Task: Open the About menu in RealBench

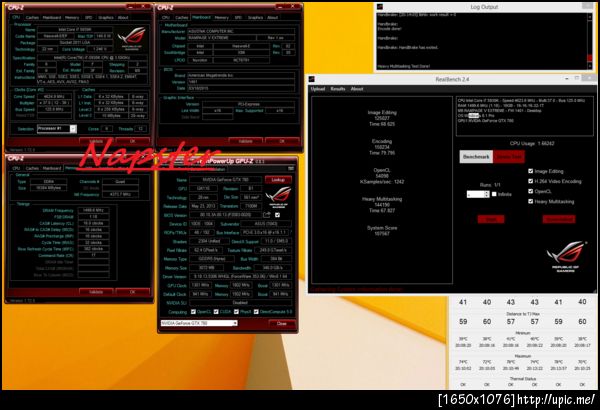Action: coord(357,89)
